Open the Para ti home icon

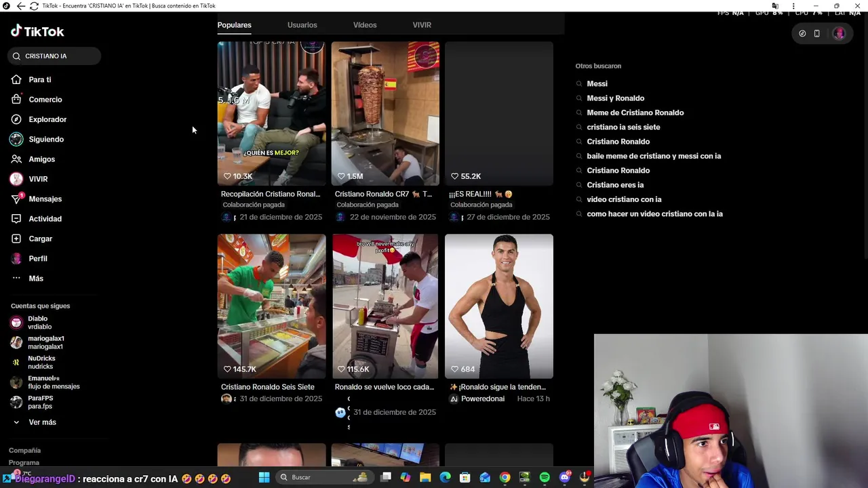(x=16, y=79)
